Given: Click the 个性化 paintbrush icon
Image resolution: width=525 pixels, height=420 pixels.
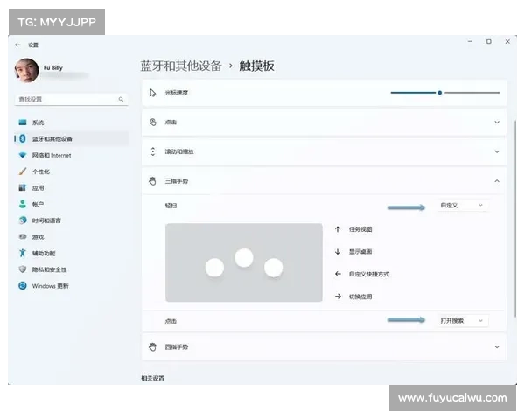Looking at the screenshot, I should click(23, 171).
